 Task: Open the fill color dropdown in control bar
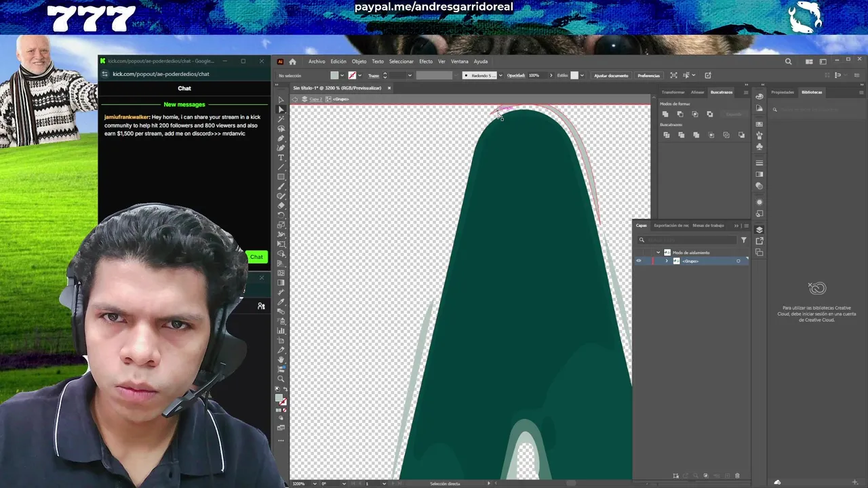pos(342,75)
